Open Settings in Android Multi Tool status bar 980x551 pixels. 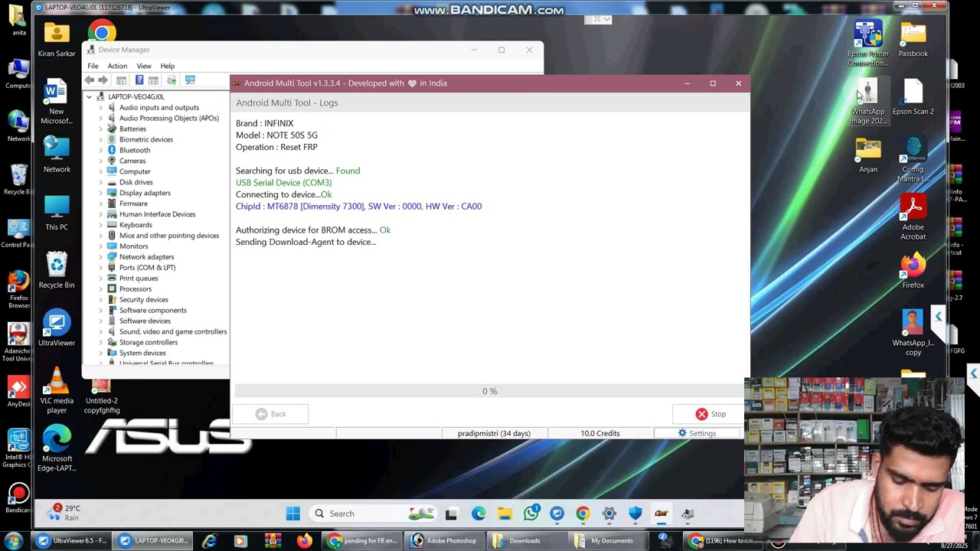[697, 433]
